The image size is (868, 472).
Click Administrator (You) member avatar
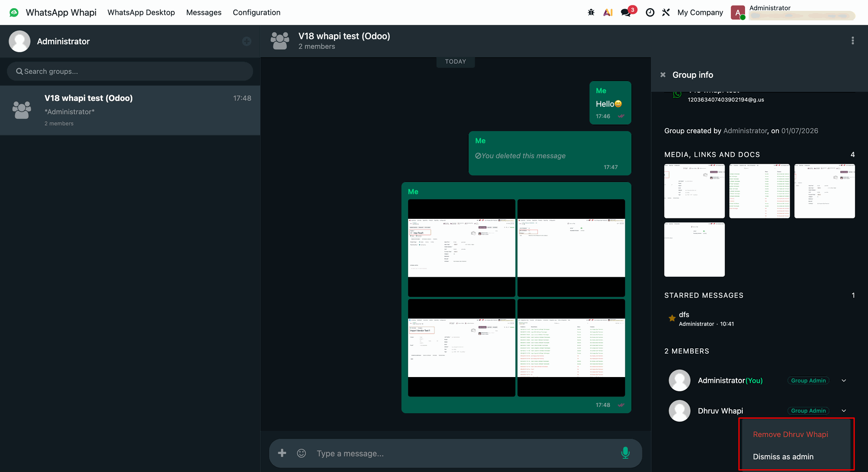click(679, 380)
